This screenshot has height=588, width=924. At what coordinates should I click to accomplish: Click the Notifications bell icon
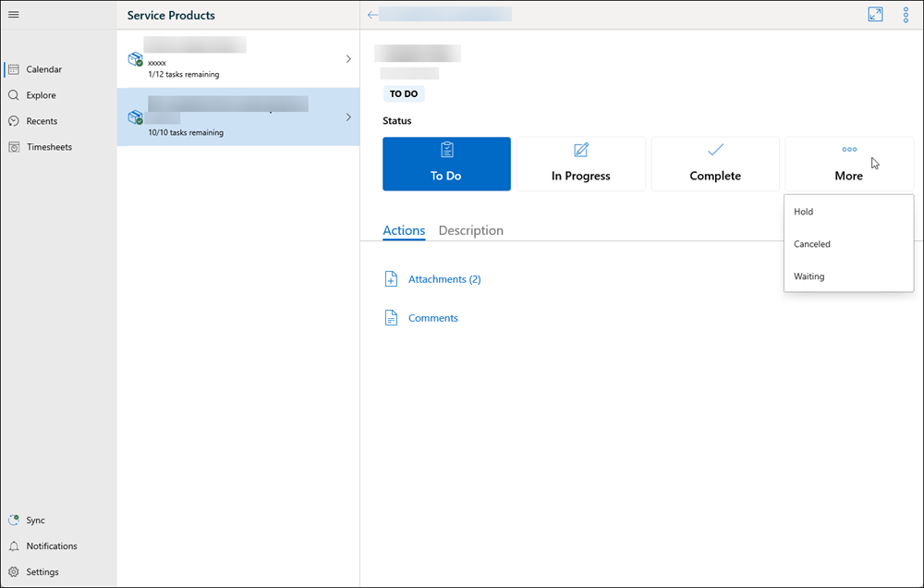click(14, 546)
